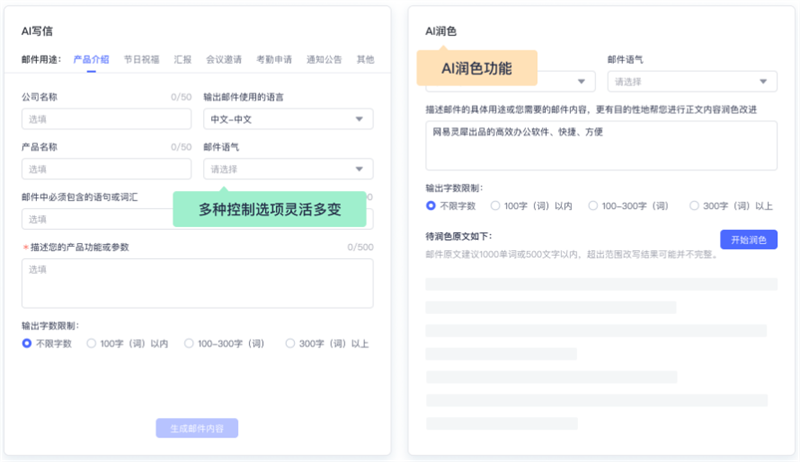
Task: Click the 待润色原文 placeholder text area
Action: coord(602,353)
